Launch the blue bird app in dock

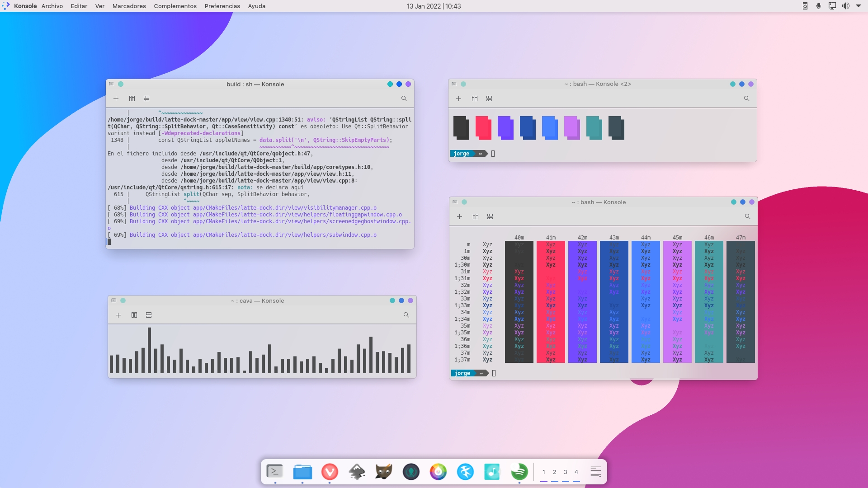465,472
